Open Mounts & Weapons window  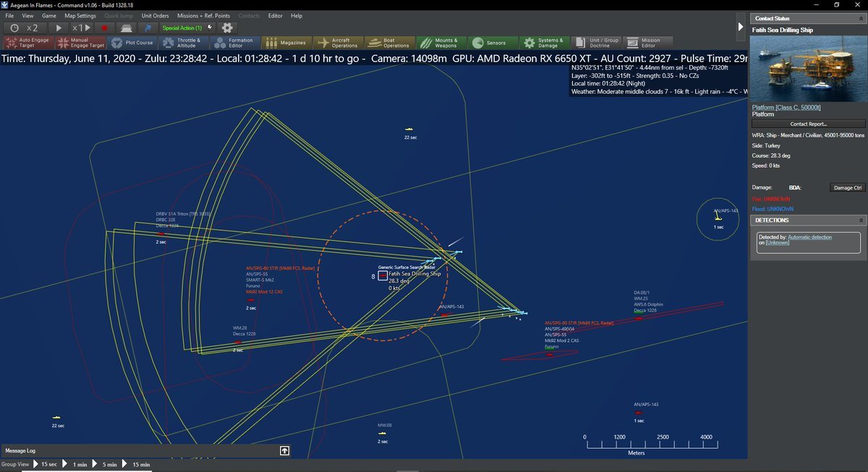[x=439, y=43]
